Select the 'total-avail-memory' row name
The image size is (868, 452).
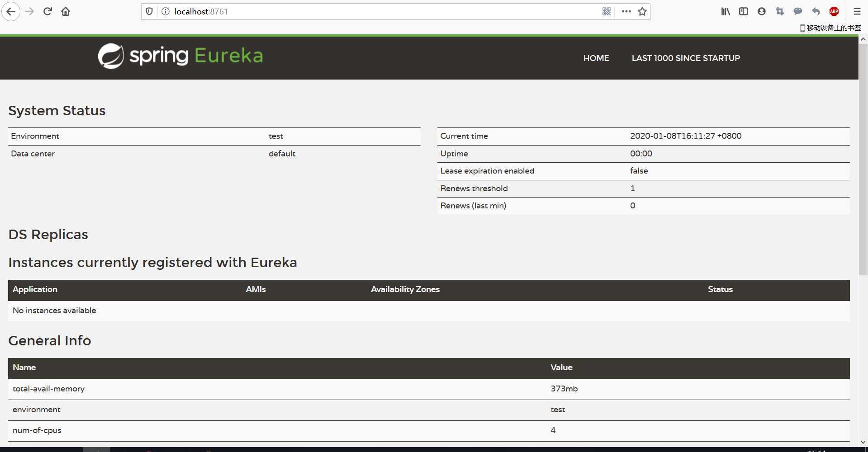coord(49,389)
